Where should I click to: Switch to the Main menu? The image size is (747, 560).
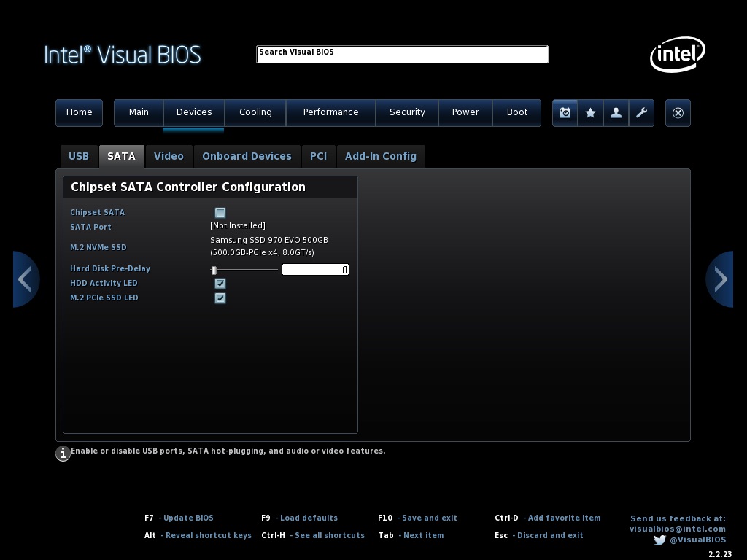(139, 113)
